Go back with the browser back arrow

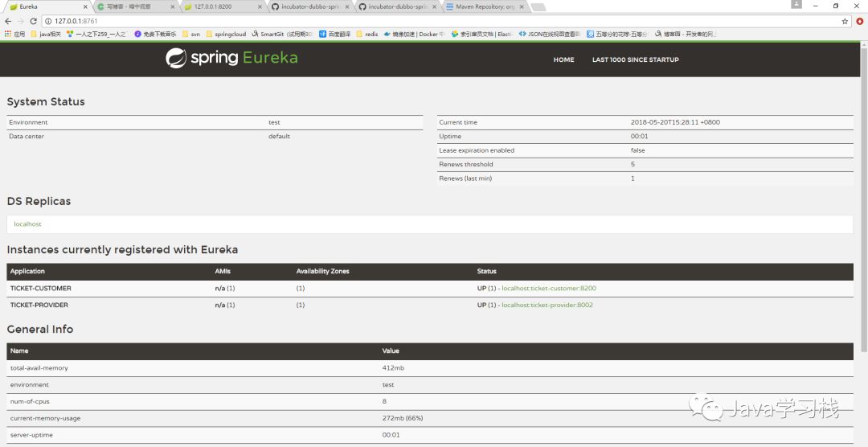8,21
